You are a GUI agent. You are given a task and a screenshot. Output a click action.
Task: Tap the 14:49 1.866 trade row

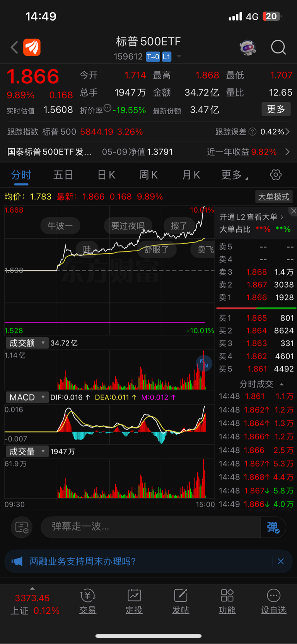[x=256, y=504]
